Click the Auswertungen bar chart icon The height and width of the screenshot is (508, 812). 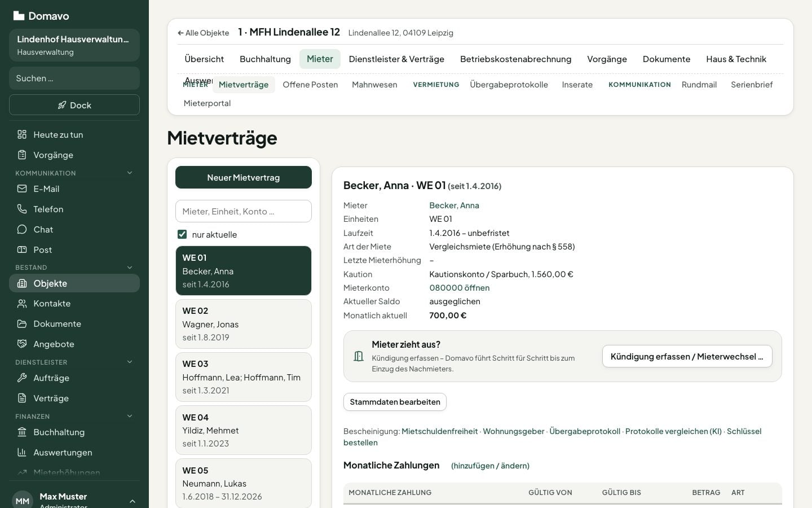tap(22, 452)
